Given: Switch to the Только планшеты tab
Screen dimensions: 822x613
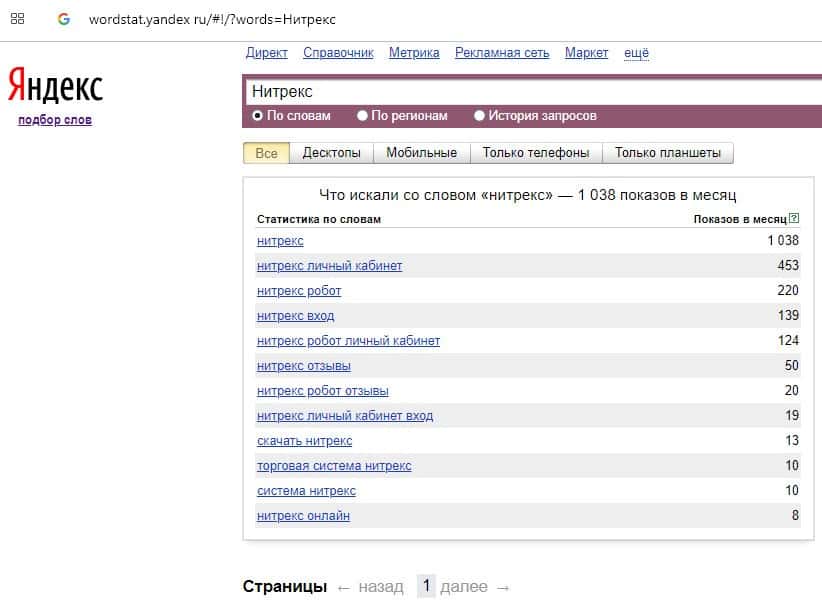Looking at the screenshot, I should [x=667, y=153].
